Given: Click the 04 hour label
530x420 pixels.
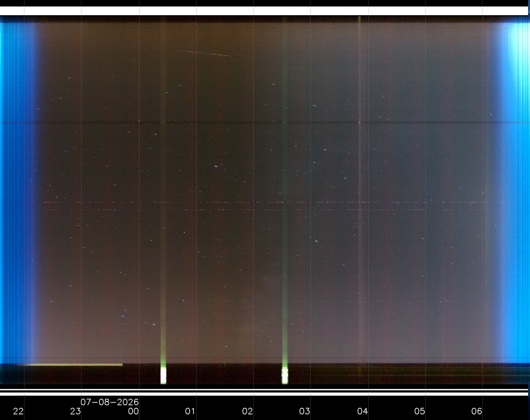Looking at the screenshot, I should 362,411.
